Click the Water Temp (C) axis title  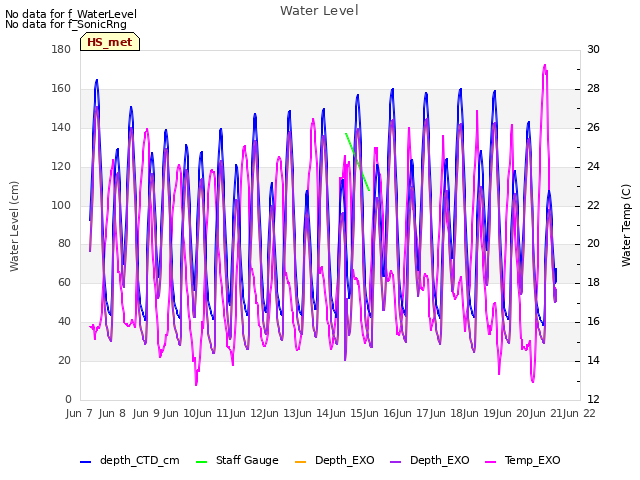point(626,225)
